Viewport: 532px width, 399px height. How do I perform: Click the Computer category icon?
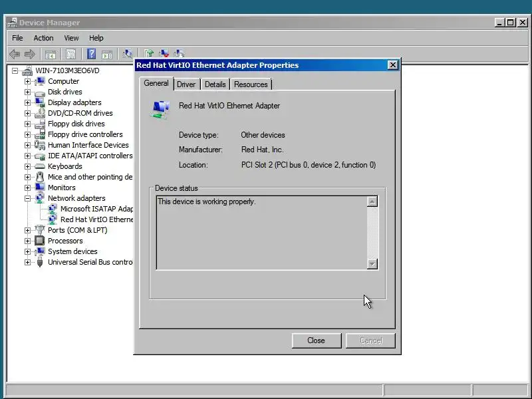tap(40, 81)
